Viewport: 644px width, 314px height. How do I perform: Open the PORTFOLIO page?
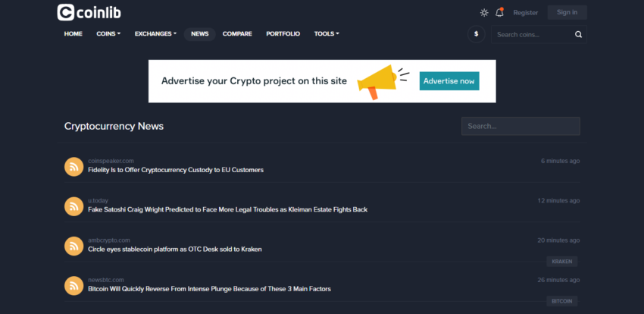(283, 33)
